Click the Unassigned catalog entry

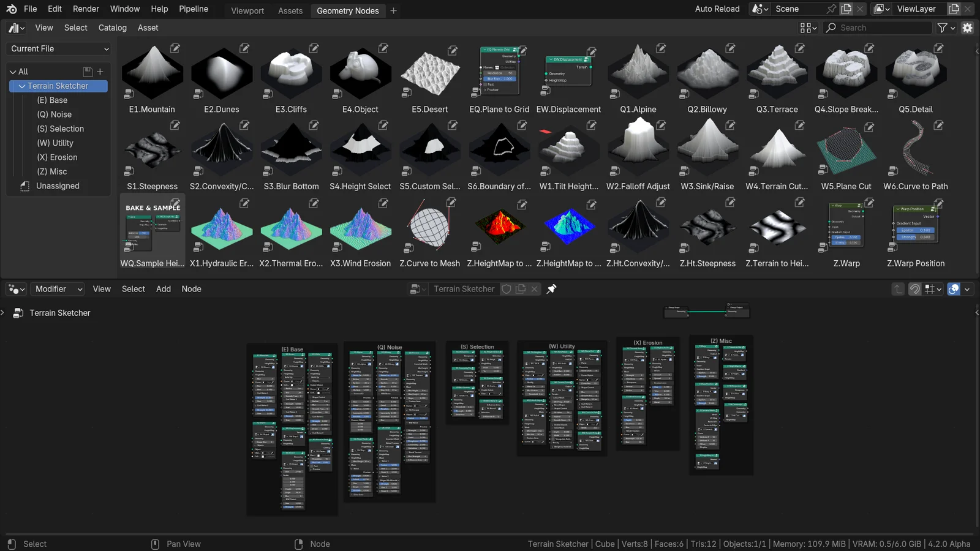click(58, 186)
